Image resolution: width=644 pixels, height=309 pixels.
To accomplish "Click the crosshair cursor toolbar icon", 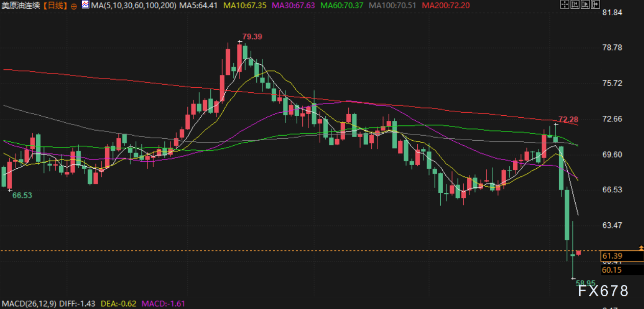I will [564, 5].
